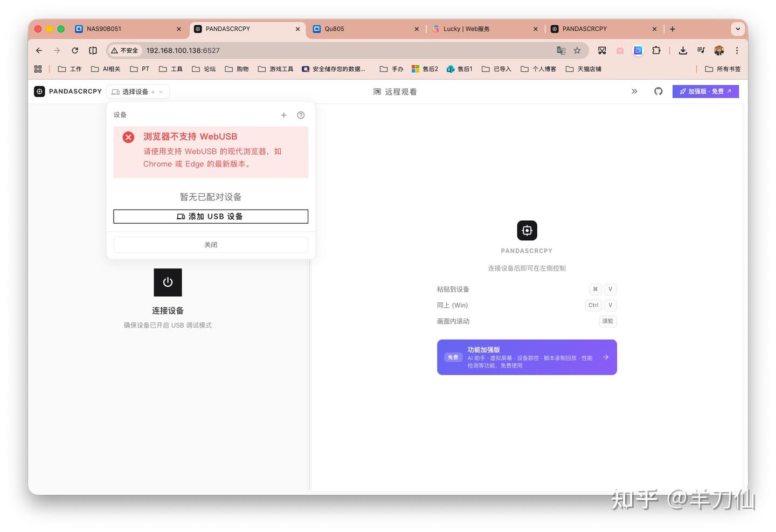Open the 已导入 bookmark folder

(496, 69)
